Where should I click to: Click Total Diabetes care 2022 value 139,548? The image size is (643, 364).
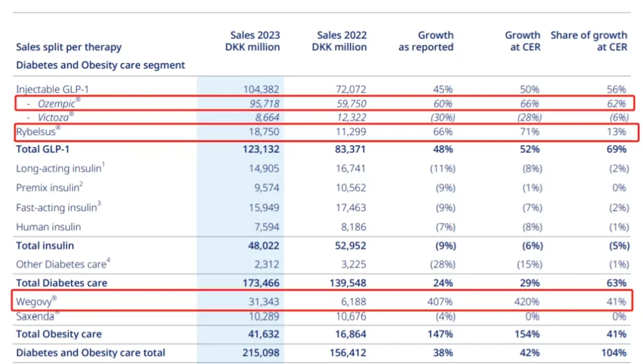tap(348, 283)
